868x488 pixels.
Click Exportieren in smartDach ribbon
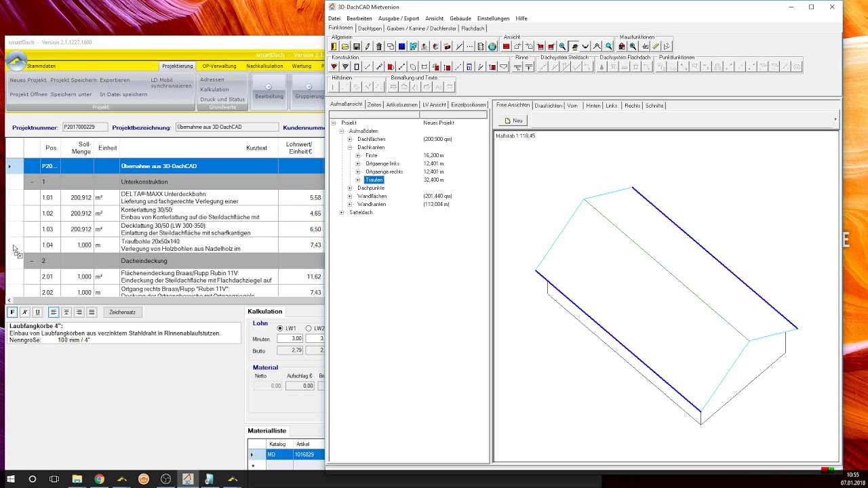coord(115,80)
